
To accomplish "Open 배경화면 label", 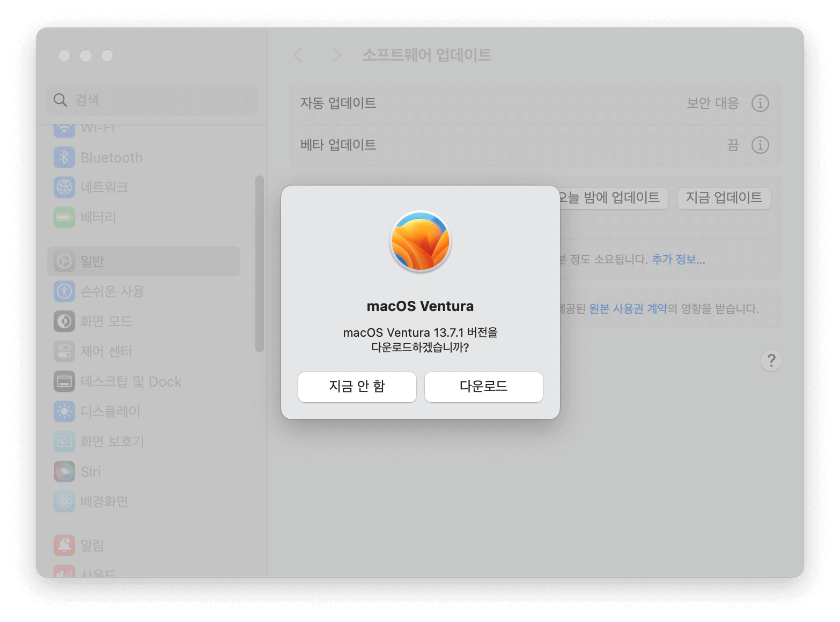I will pyautogui.click(x=104, y=501).
